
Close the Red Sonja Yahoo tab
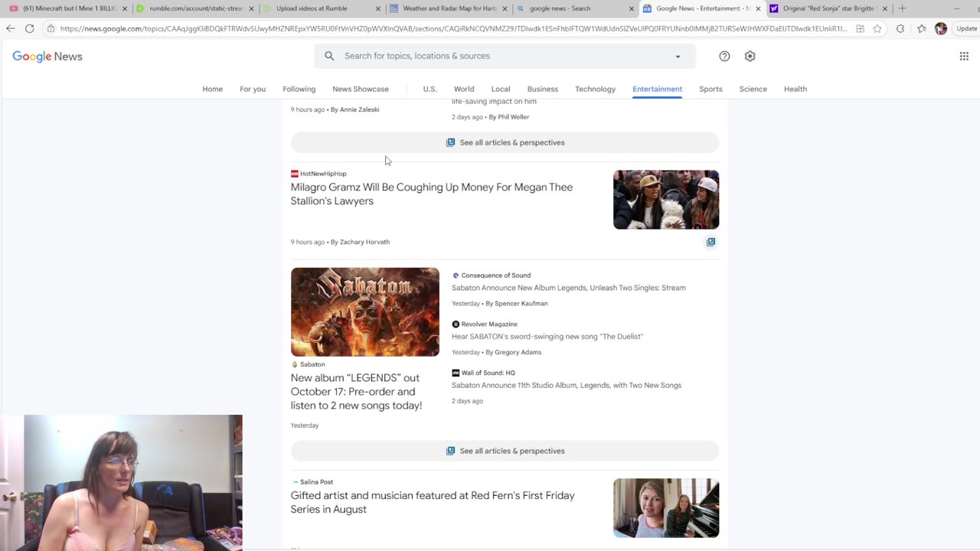click(x=885, y=8)
